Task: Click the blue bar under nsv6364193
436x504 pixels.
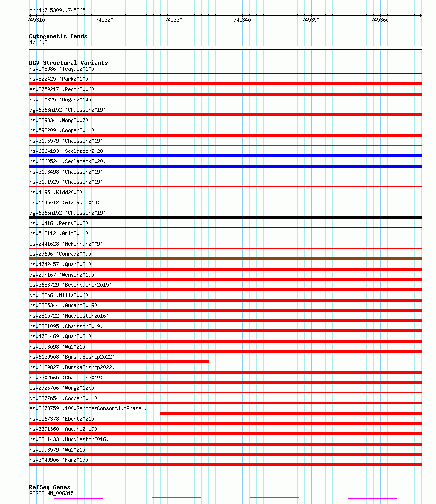Action: (x=225, y=156)
